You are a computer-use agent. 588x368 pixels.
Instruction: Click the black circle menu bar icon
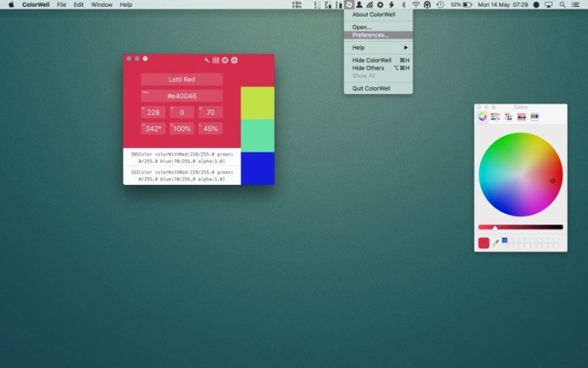pyautogui.click(x=536, y=4)
